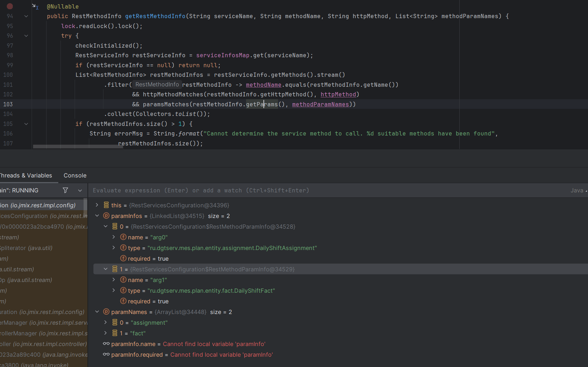Click line number 103 in the gutter

point(8,104)
